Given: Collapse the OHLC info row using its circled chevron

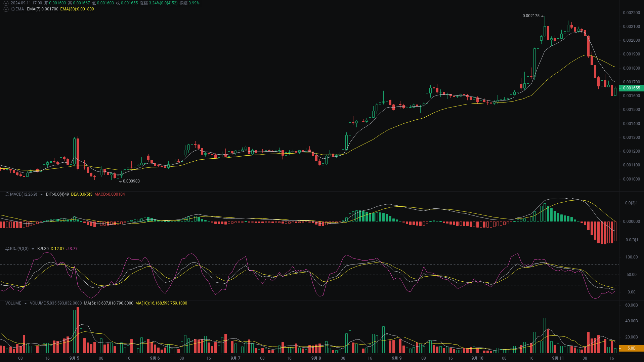Looking at the screenshot, I should click(6, 3).
